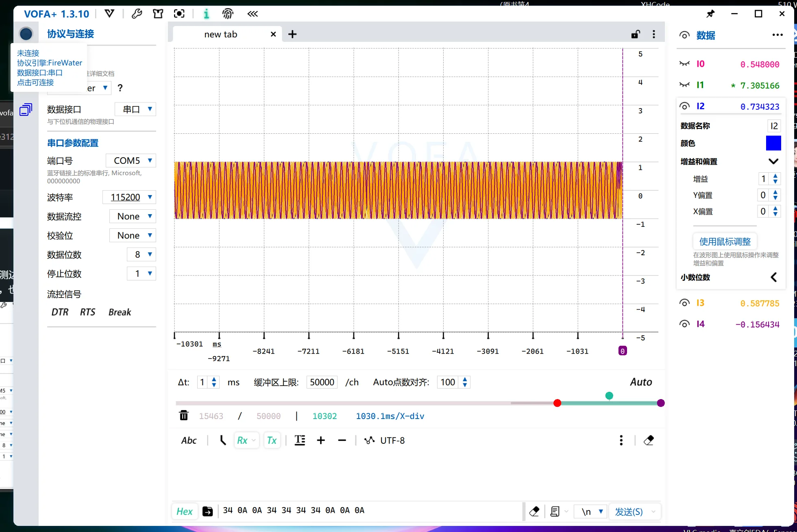Clear buffer with the trash can icon
The image size is (797, 532).
(184, 415)
